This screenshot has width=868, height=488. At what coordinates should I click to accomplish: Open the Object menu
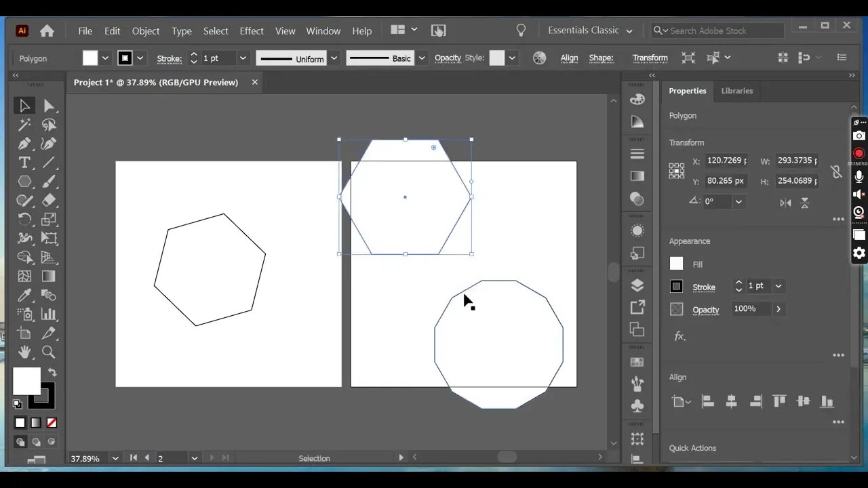(146, 30)
